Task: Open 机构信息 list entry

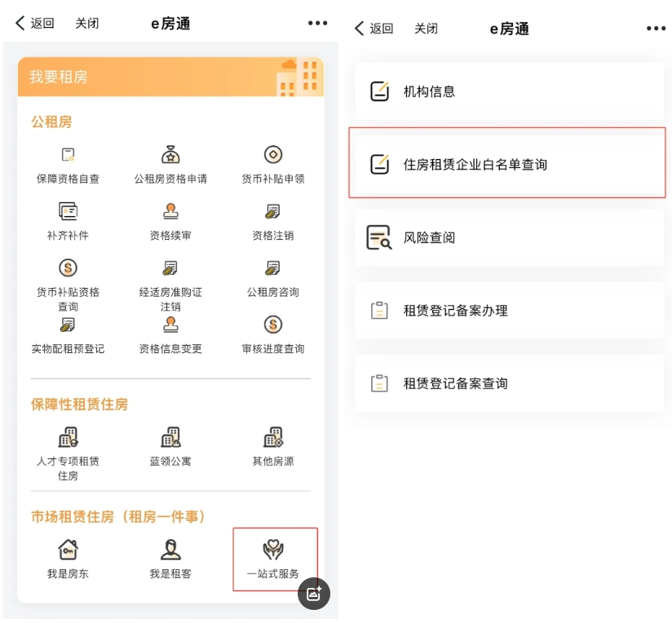Action: 507,92
